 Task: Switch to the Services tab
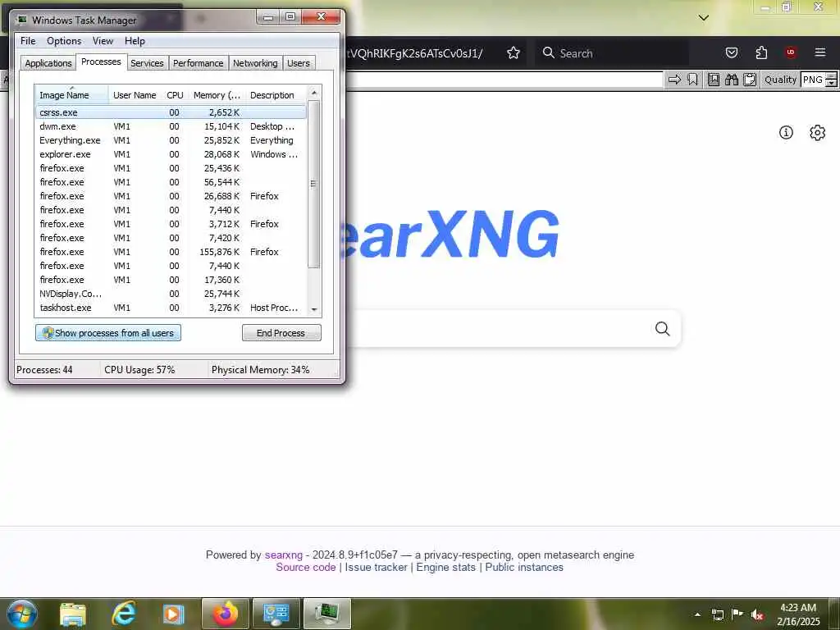tap(147, 63)
